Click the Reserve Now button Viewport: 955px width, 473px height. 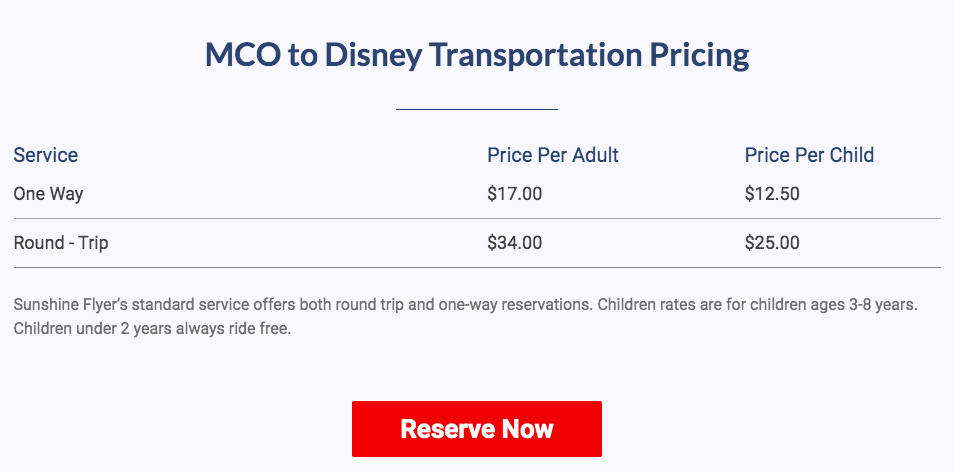[476, 429]
